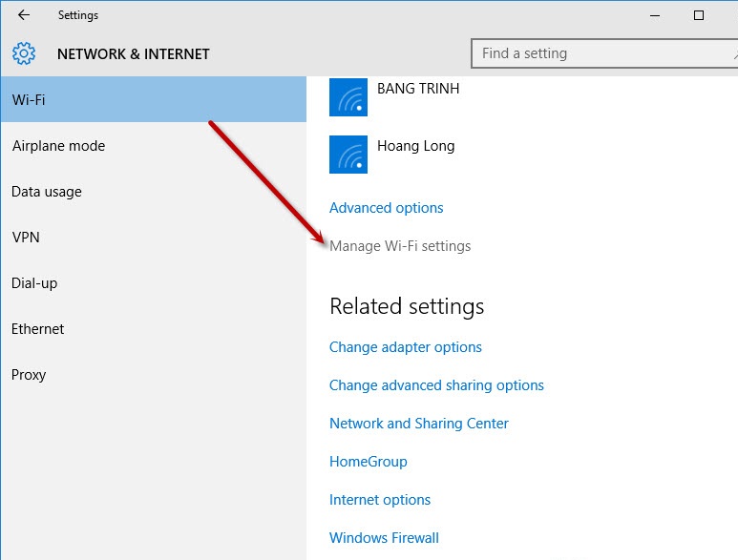The width and height of the screenshot is (738, 560).
Task: Open Change advanced sharing options
Action: [436, 385]
